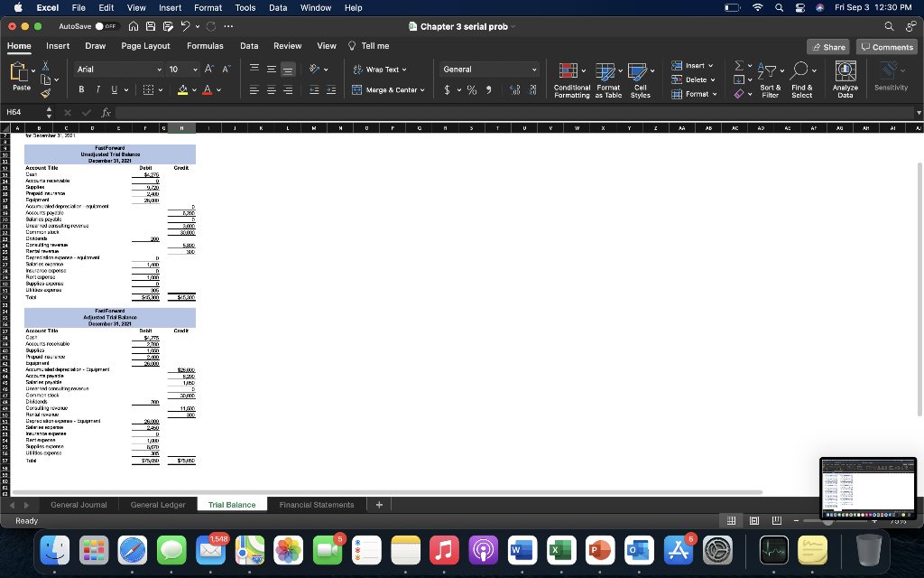Click the decrease decimal icon
The image size is (924, 578).
(x=532, y=89)
